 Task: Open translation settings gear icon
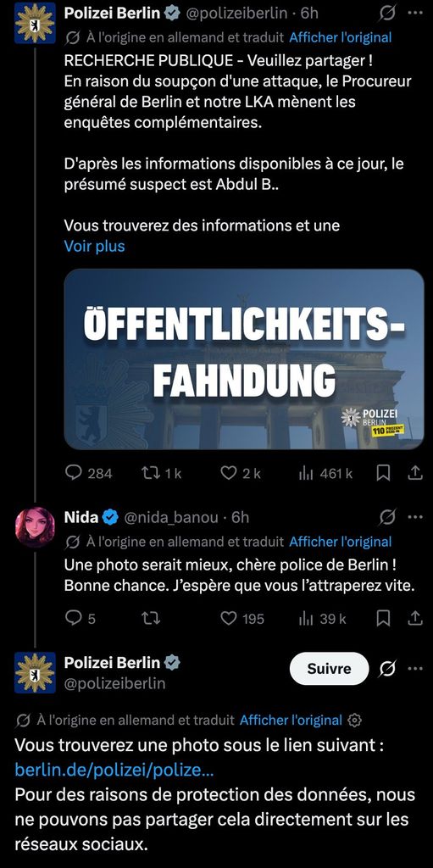coord(354,721)
